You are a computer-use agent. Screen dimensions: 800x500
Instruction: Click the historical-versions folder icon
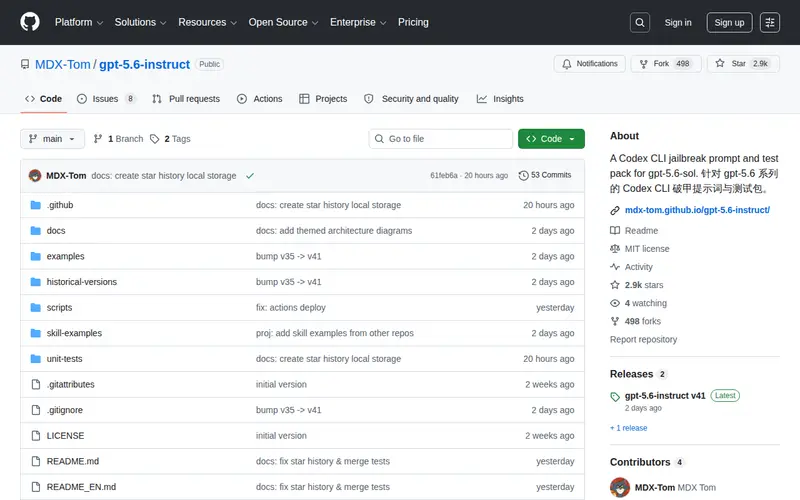(35, 282)
